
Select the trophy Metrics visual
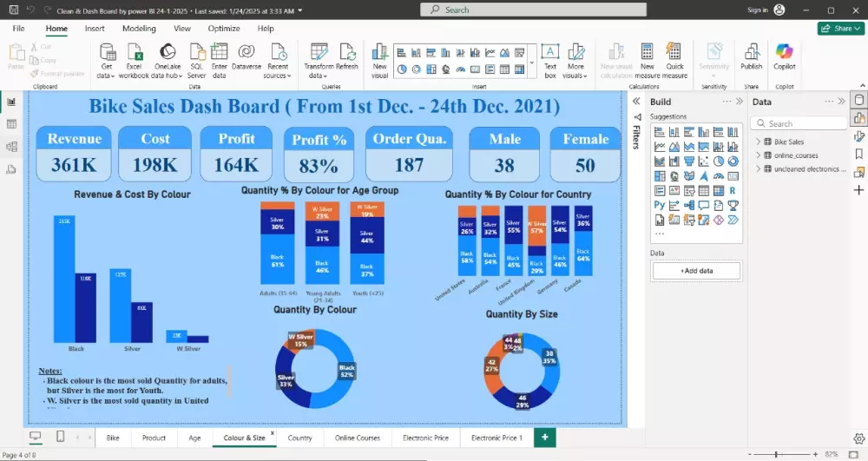click(x=733, y=205)
